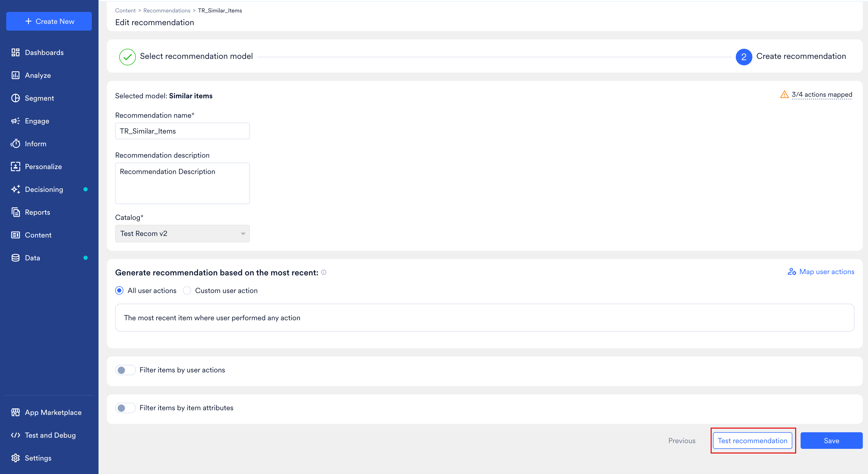This screenshot has width=868, height=474.
Task: Enable Filter items by user actions toggle
Action: click(x=125, y=370)
